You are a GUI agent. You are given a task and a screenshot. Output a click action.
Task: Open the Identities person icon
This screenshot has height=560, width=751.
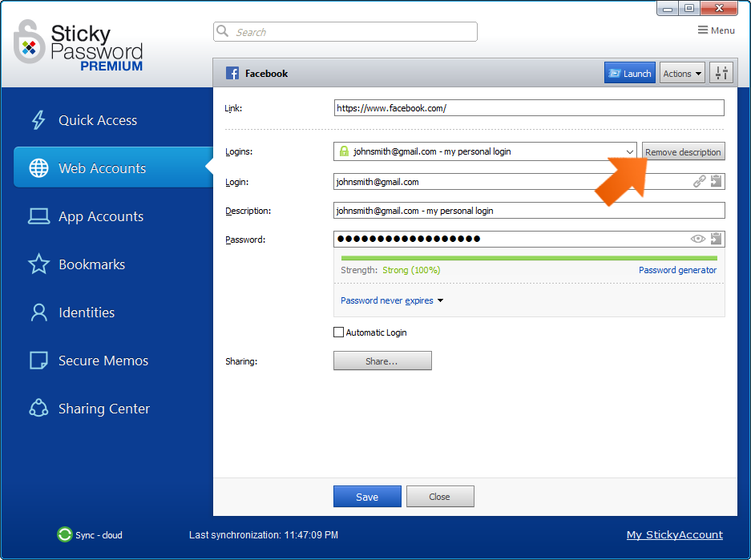point(38,312)
